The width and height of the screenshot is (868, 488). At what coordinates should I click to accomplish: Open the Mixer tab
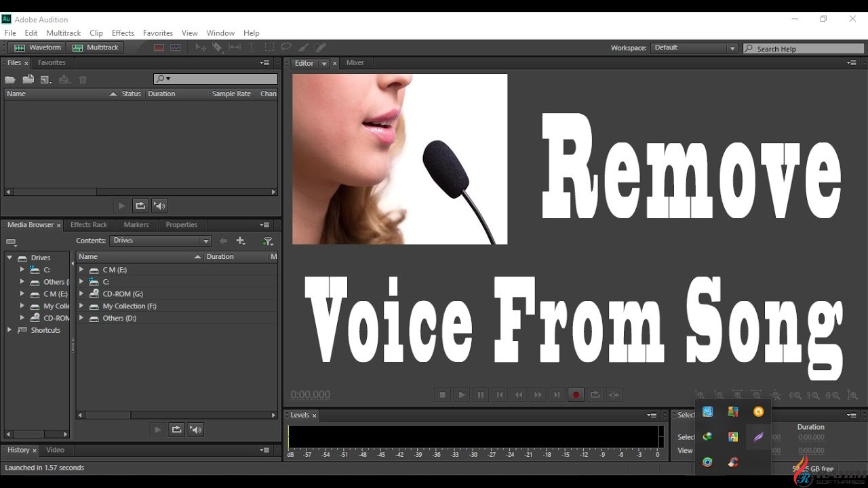point(355,62)
